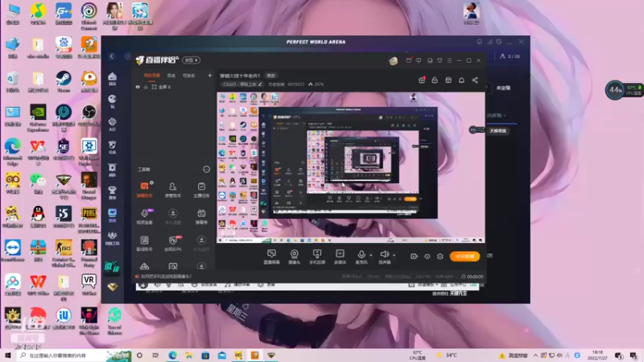Open the Microsoft Edge desktop shortcut

[x=13, y=152]
